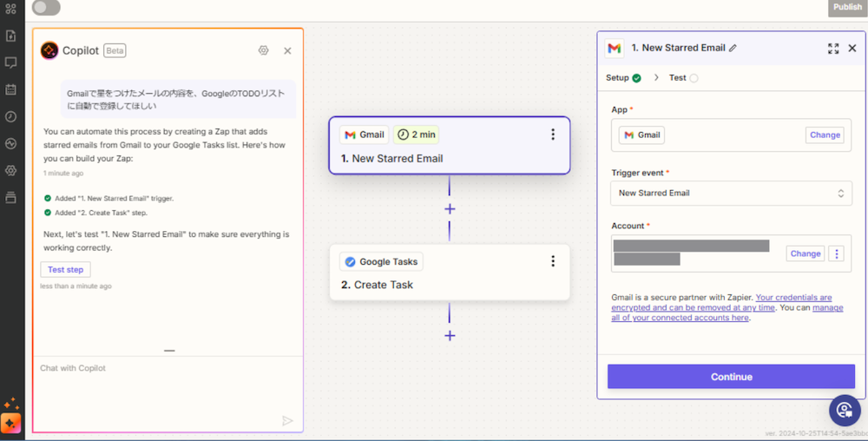Open manage all connected accounts link

point(727,313)
